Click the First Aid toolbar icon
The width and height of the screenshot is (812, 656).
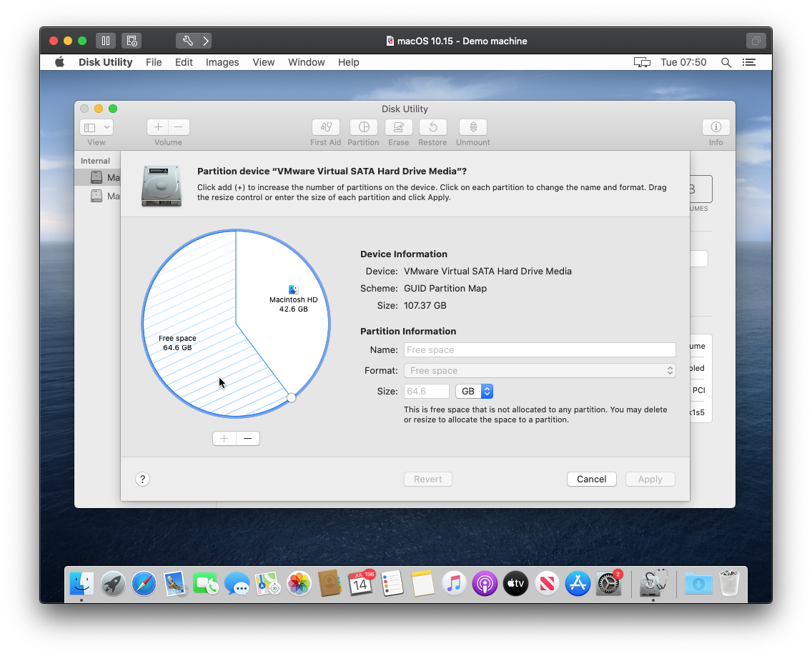(326, 127)
